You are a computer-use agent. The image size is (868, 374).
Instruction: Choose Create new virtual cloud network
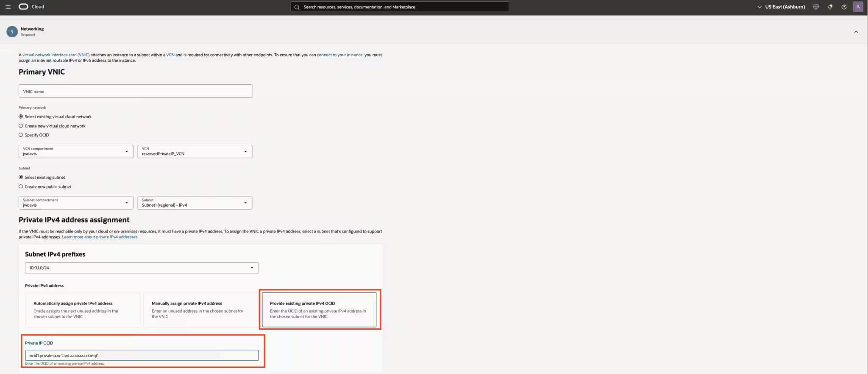tap(21, 126)
